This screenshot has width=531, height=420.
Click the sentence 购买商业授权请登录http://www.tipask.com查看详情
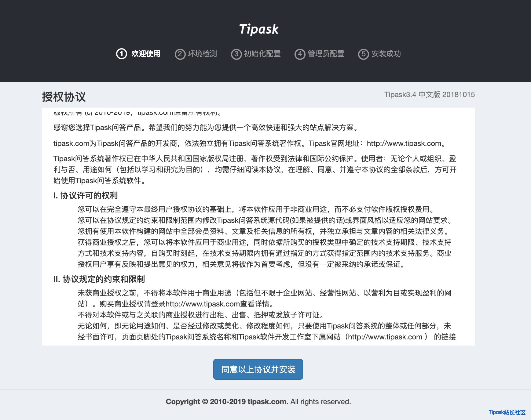click(x=188, y=304)
